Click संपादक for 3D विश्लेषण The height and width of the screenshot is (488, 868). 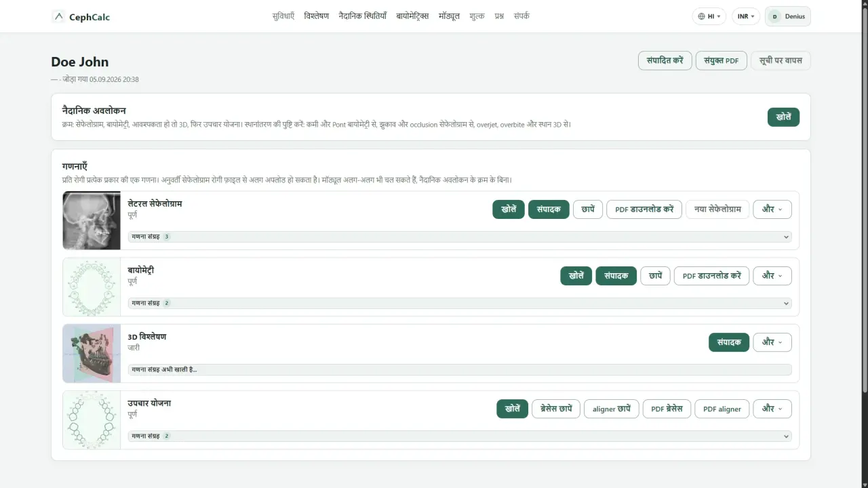729,342
